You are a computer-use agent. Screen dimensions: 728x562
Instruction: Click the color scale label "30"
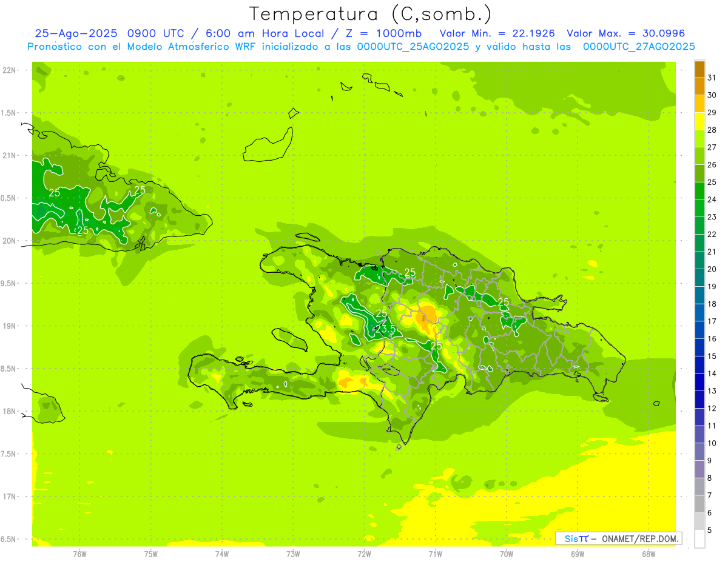pos(712,95)
